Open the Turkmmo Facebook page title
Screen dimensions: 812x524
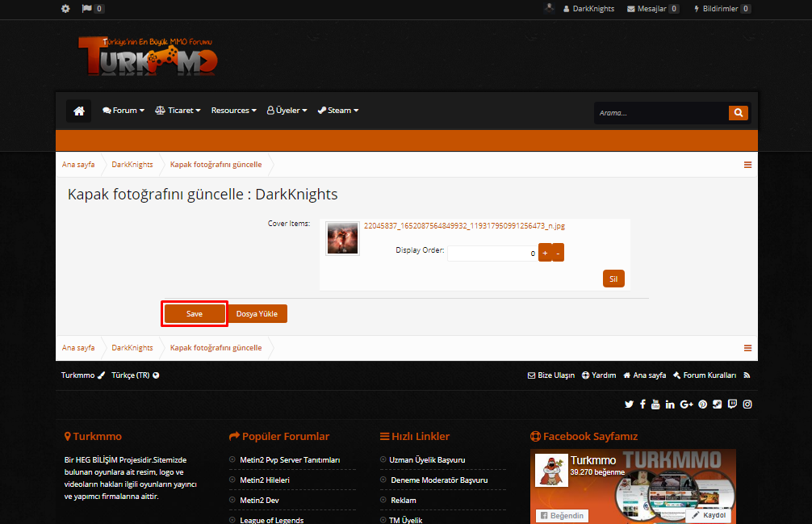pos(593,460)
